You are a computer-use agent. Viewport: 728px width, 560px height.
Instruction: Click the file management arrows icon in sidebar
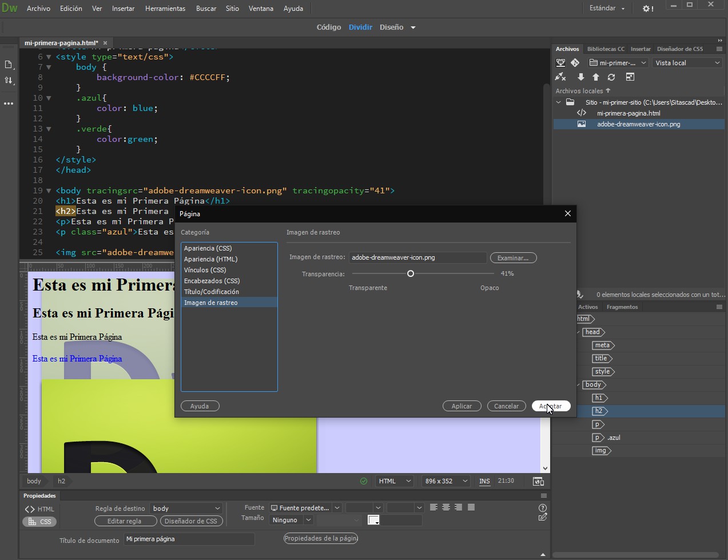pyautogui.click(x=9, y=81)
